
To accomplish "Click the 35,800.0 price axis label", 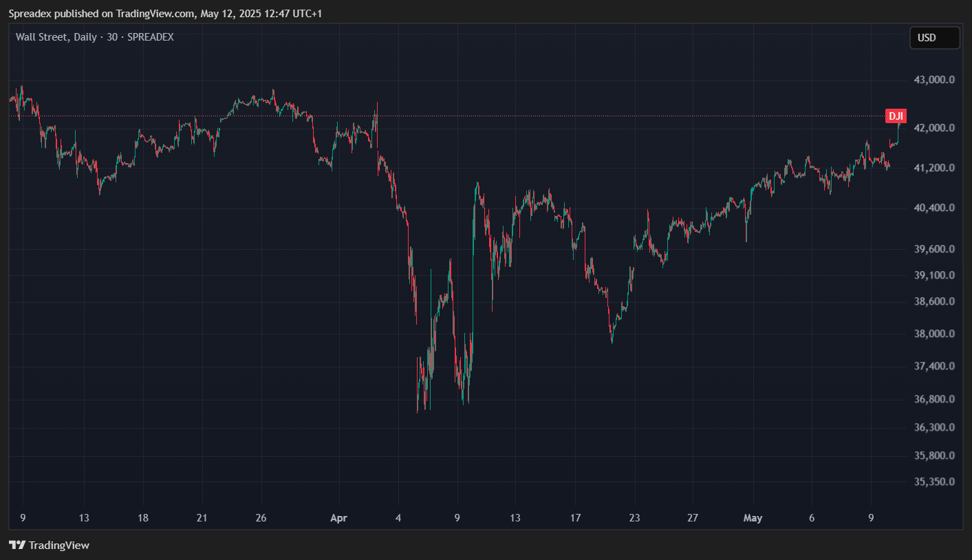I will (x=934, y=455).
